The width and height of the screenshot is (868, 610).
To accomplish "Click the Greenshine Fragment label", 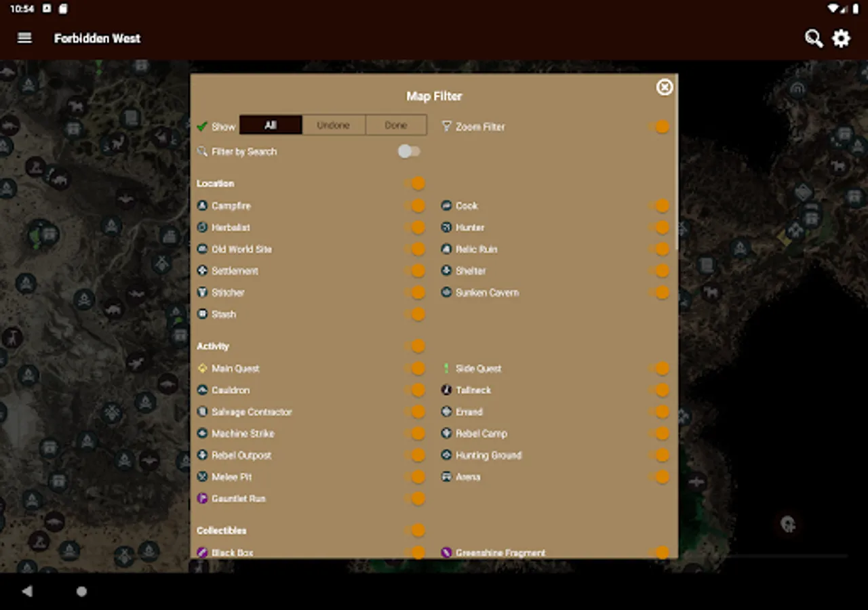I will (500, 553).
